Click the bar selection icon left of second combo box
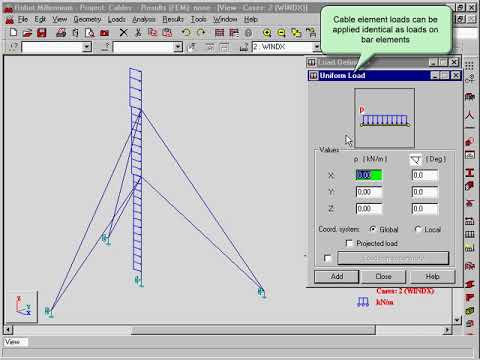The height and width of the screenshot is (360, 480). click(105, 47)
